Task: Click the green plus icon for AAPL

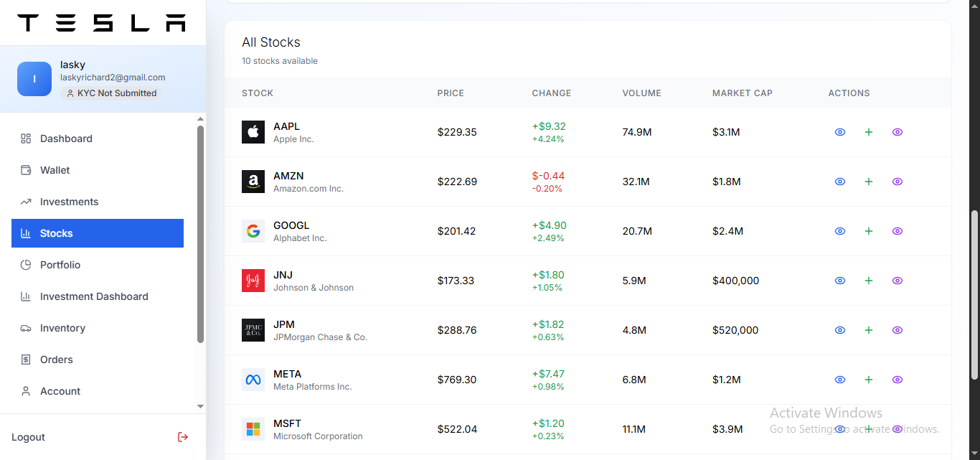Action: click(x=869, y=132)
